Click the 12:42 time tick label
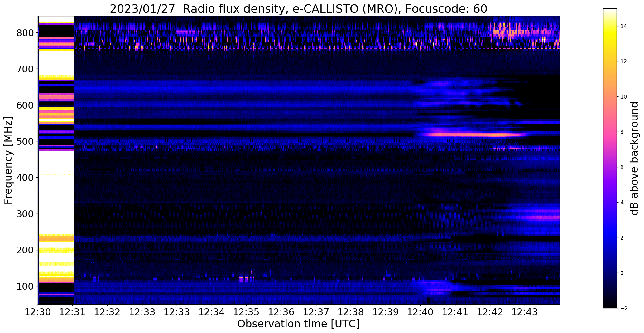Viewport: 644px width, 333px height. pyautogui.click(x=490, y=312)
